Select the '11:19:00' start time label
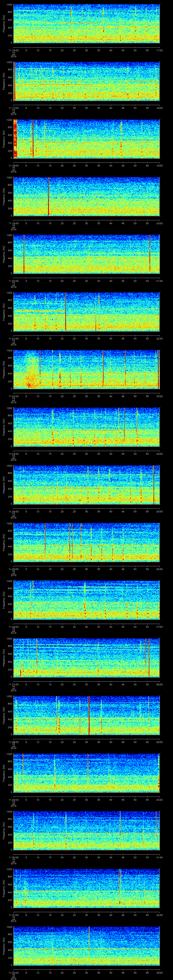Screen dimensions: 173x980 pyautogui.click(x=13, y=223)
